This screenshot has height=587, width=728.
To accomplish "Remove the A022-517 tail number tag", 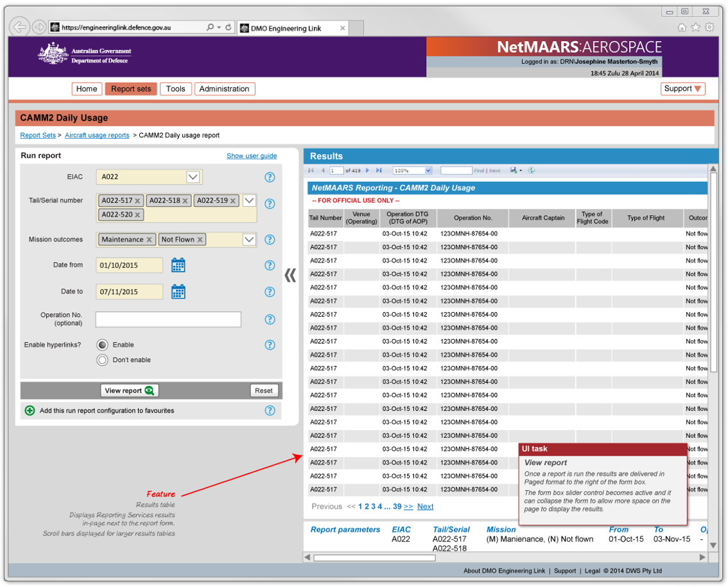I will pos(137,200).
